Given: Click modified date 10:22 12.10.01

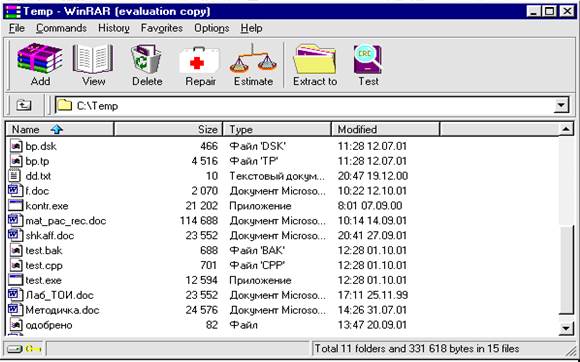Looking at the screenshot, I should tap(372, 191).
